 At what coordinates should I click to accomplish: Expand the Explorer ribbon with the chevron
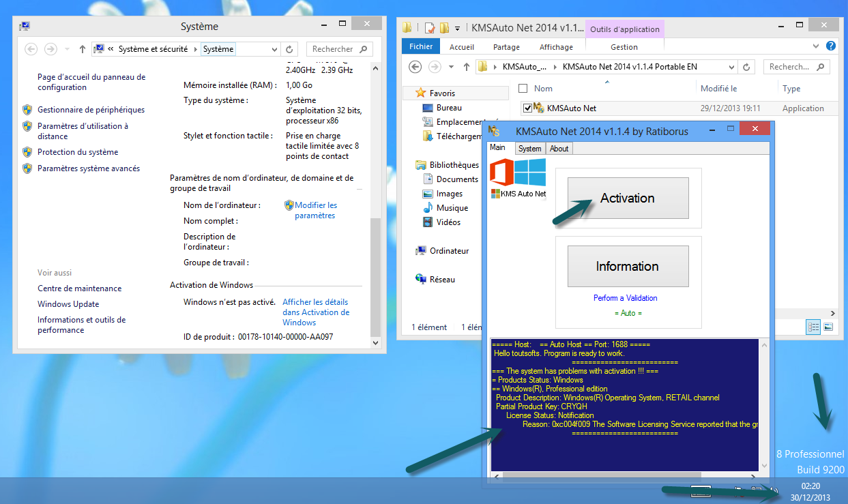pyautogui.click(x=817, y=46)
